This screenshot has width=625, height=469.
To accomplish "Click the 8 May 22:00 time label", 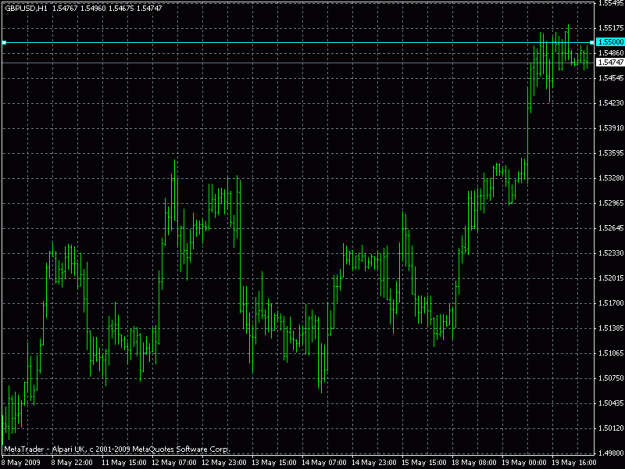I will pyautogui.click(x=72, y=462).
